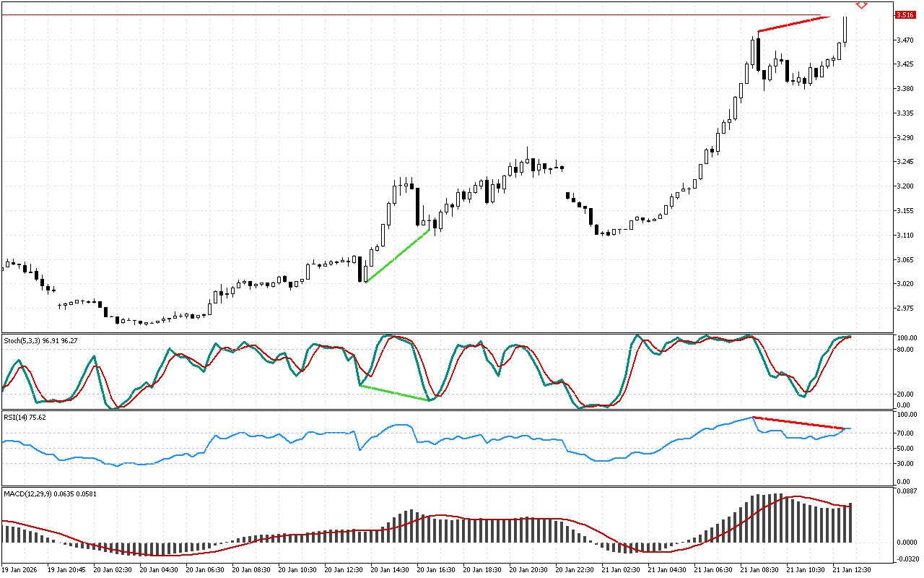Click the 3.290 price scale value
924x578 pixels.
[x=904, y=137]
